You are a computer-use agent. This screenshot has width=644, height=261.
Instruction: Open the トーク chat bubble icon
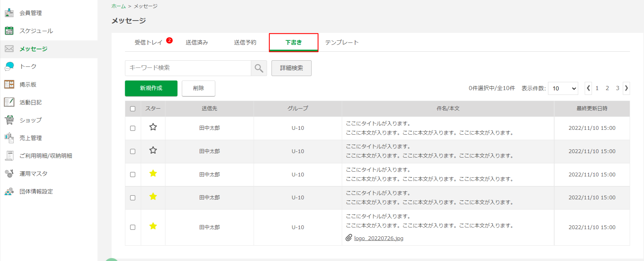pyautogui.click(x=9, y=66)
